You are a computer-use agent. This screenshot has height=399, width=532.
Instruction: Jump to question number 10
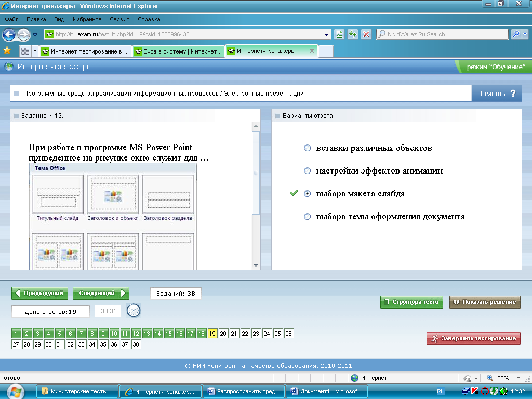pos(114,334)
